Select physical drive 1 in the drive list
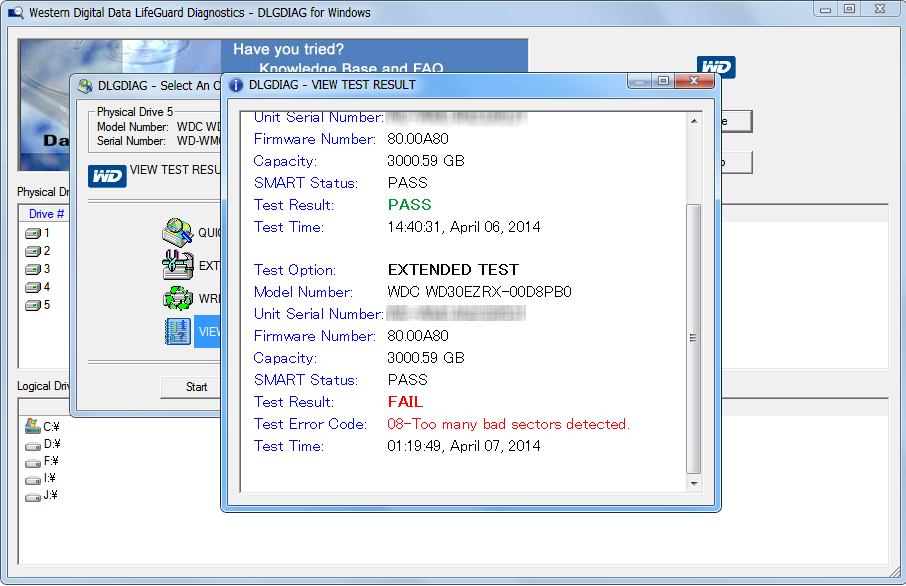This screenshot has height=586, width=906. click(x=40, y=233)
